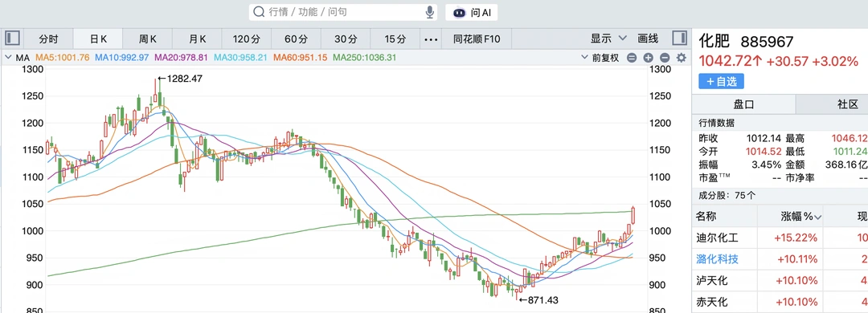Screen dimensions: 868x313
Task: Click the plus zoom icon in chart toolbar
Action: pos(649,58)
